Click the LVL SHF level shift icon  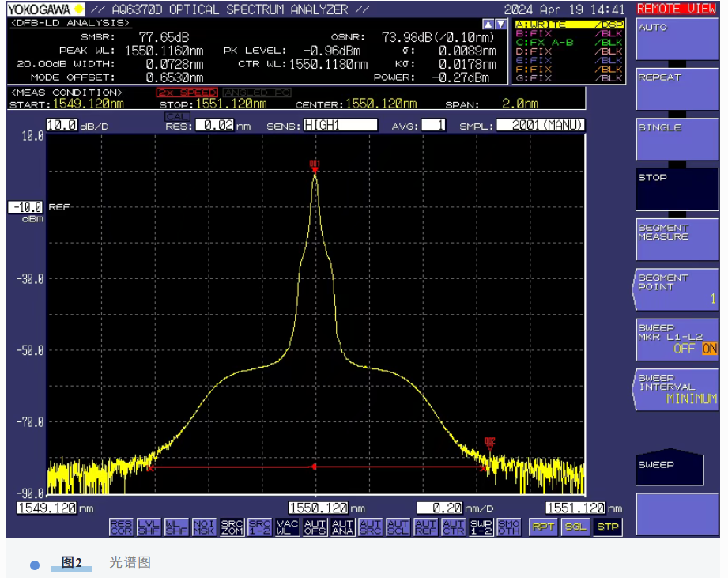(149, 527)
